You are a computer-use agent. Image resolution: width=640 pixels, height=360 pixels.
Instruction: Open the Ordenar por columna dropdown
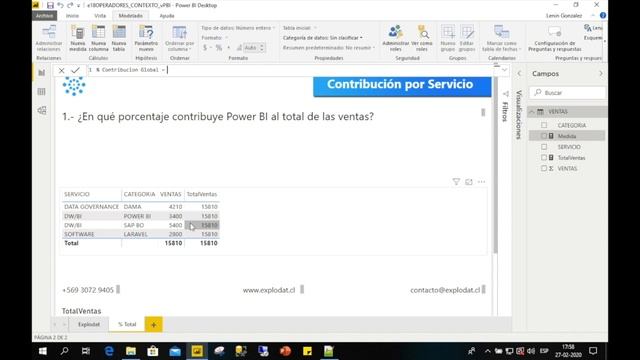point(180,38)
